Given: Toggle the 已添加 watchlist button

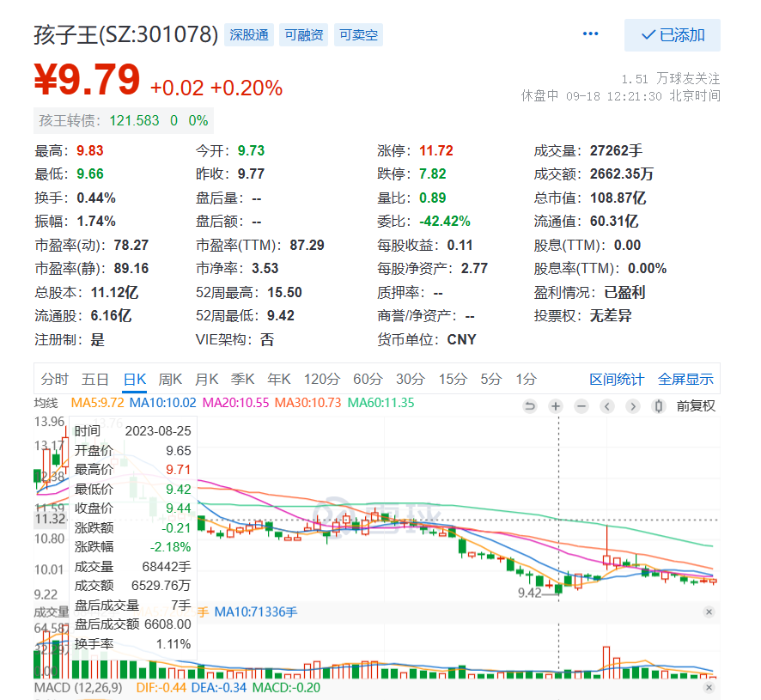Looking at the screenshot, I should pyautogui.click(x=673, y=35).
